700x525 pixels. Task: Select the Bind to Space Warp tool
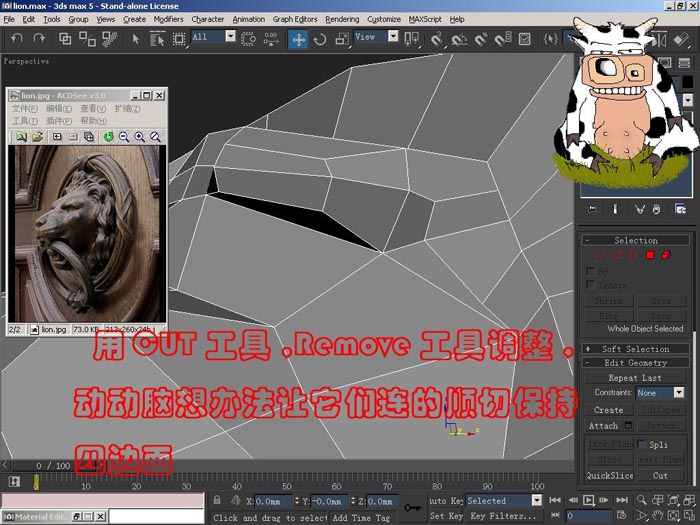(x=109, y=39)
